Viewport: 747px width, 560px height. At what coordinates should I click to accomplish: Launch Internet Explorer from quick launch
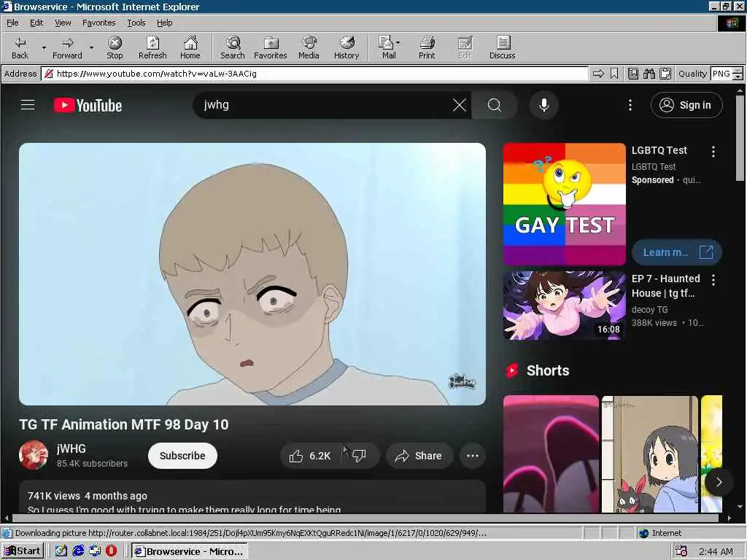click(x=77, y=551)
